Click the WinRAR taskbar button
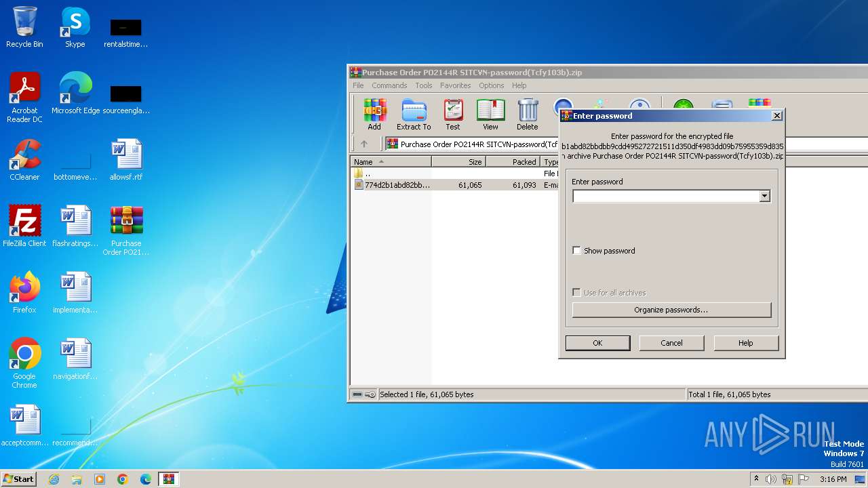The height and width of the screenshot is (488, 868). click(x=168, y=479)
